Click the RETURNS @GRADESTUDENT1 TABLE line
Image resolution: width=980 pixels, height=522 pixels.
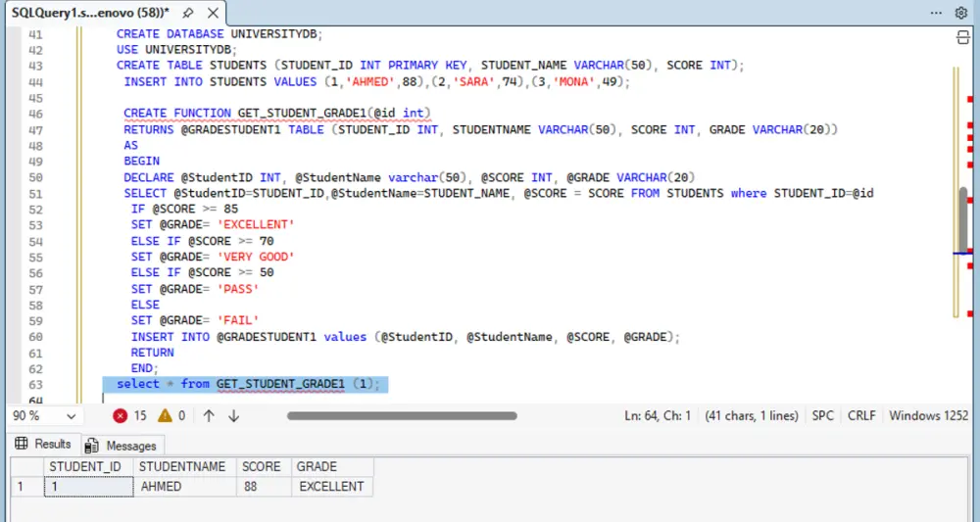click(480, 130)
